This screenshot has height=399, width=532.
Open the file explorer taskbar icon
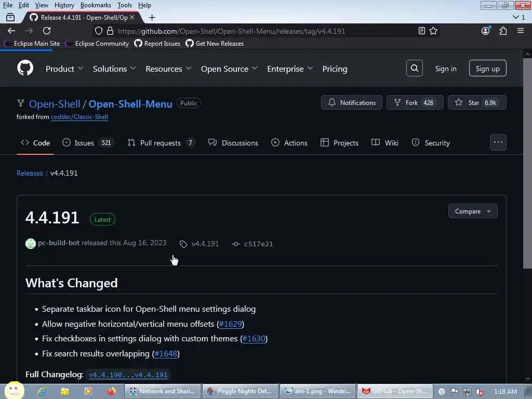pyautogui.click(x=65, y=391)
